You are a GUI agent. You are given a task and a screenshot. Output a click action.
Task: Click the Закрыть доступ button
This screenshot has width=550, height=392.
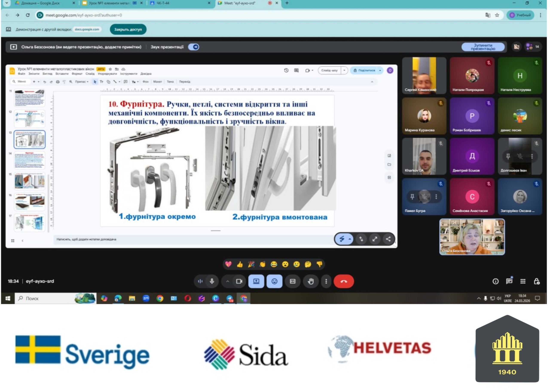pyautogui.click(x=128, y=29)
